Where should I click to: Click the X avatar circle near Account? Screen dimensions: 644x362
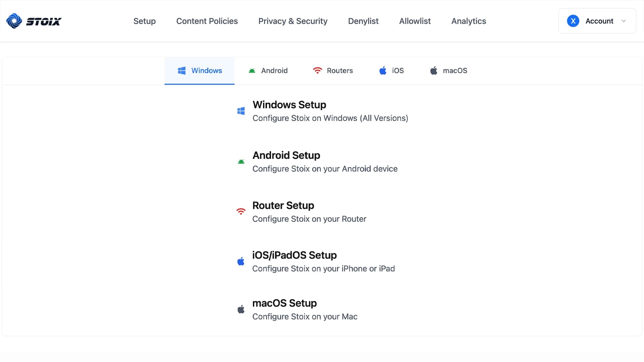point(573,20)
